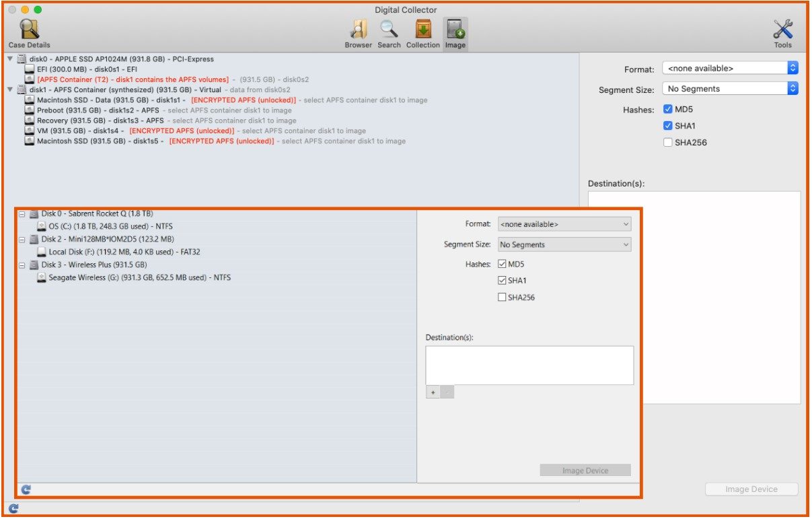Enable SHA256 checkbox in the Windows-style panel
Image resolution: width=812 pixels, height=519 pixels.
click(502, 298)
